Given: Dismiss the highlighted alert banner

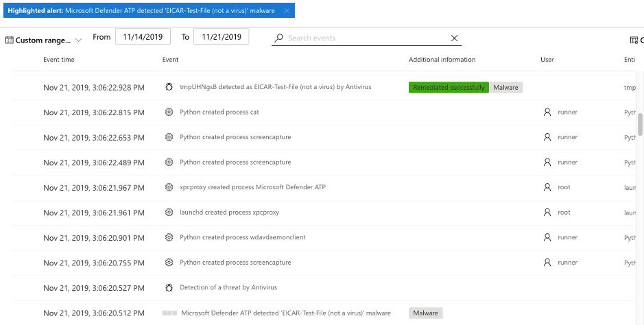Looking at the screenshot, I should (287, 11).
